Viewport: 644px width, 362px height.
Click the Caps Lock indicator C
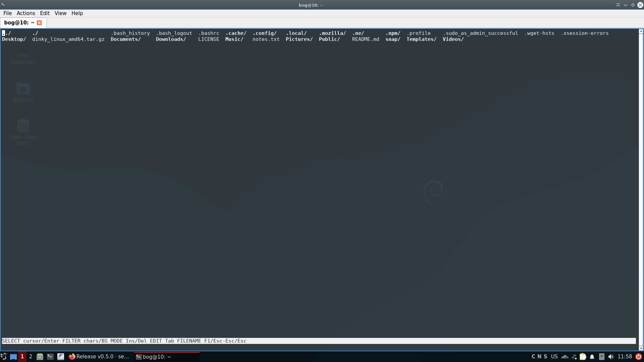point(534,357)
